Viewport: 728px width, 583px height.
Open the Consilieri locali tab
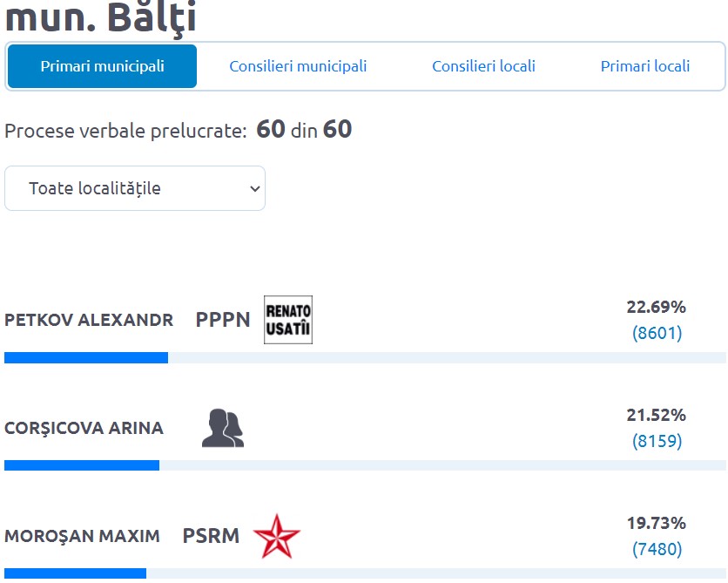(483, 66)
